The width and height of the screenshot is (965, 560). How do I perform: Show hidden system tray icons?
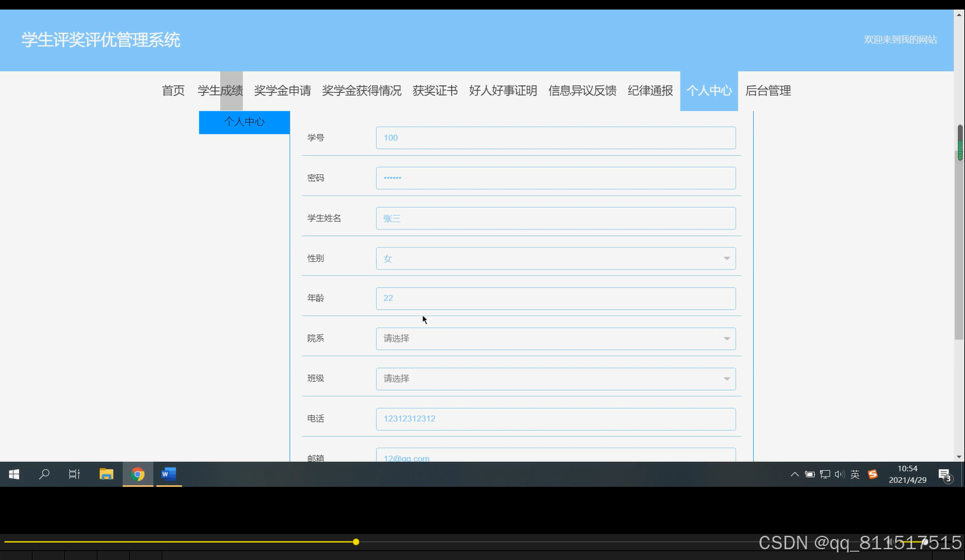(794, 474)
